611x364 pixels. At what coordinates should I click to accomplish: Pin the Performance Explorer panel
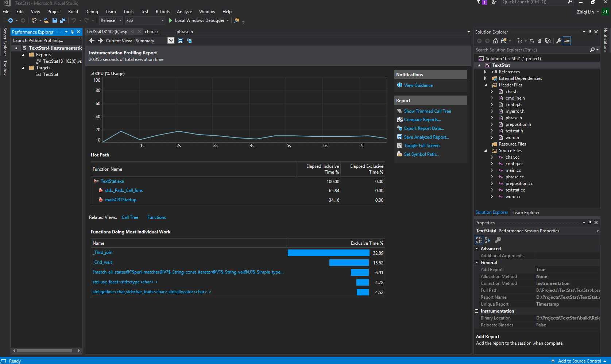[x=72, y=32]
